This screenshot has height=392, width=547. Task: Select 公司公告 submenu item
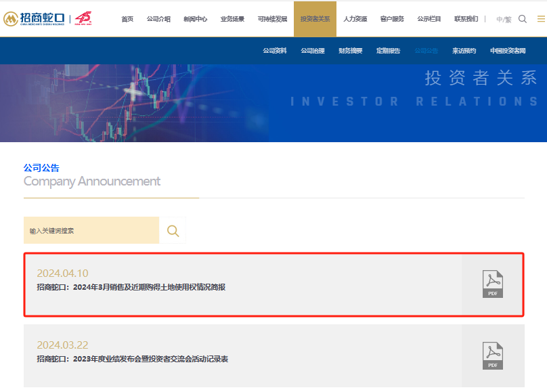(426, 51)
